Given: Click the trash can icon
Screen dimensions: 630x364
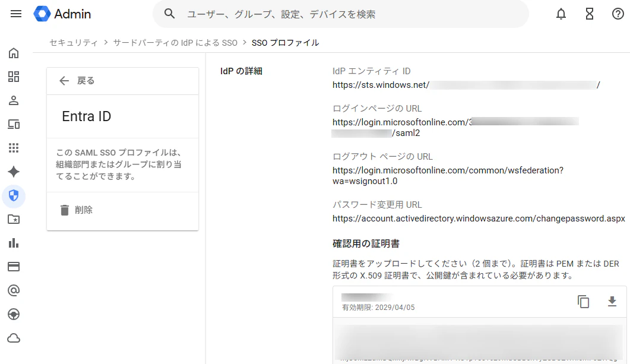Looking at the screenshot, I should click(65, 210).
